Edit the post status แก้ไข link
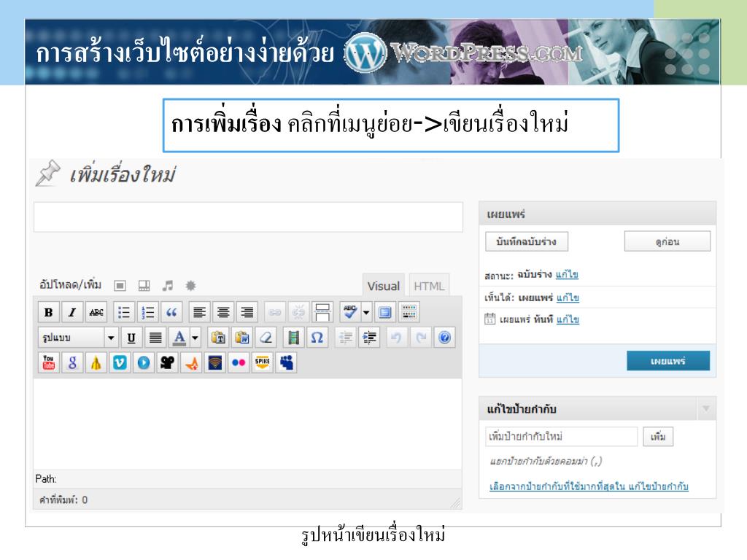The height and width of the screenshot is (560, 747). pos(567,274)
